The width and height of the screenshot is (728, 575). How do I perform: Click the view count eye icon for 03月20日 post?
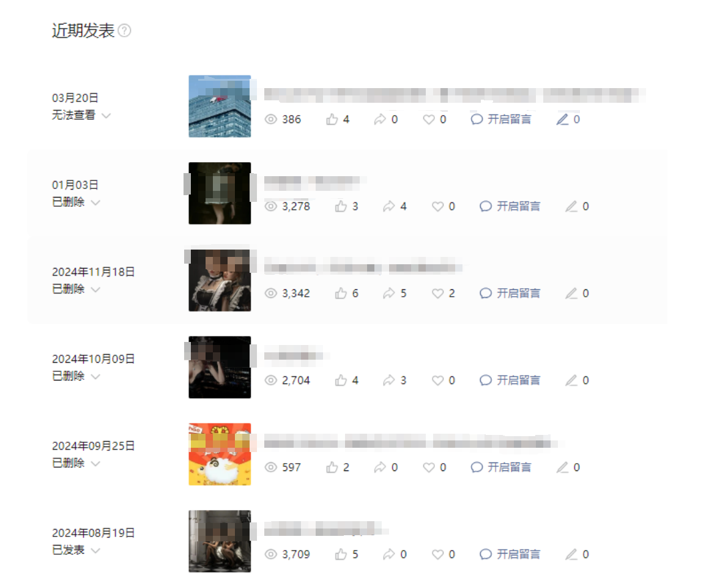pyautogui.click(x=270, y=119)
